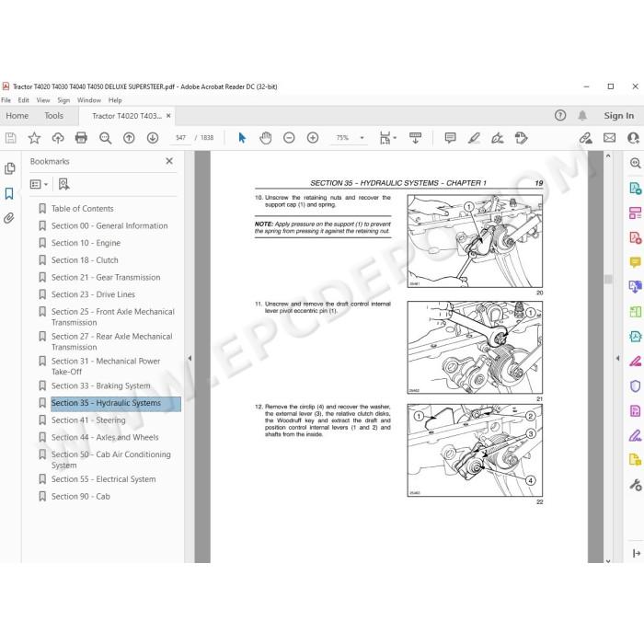Viewport: 644px width, 644px height.
Task: Click the Zoom out minus icon
Action: (x=289, y=138)
